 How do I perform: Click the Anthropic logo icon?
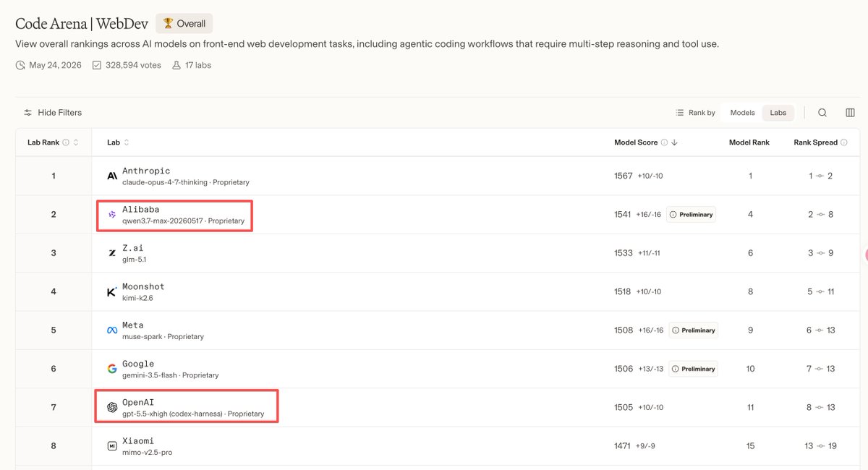point(112,176)
